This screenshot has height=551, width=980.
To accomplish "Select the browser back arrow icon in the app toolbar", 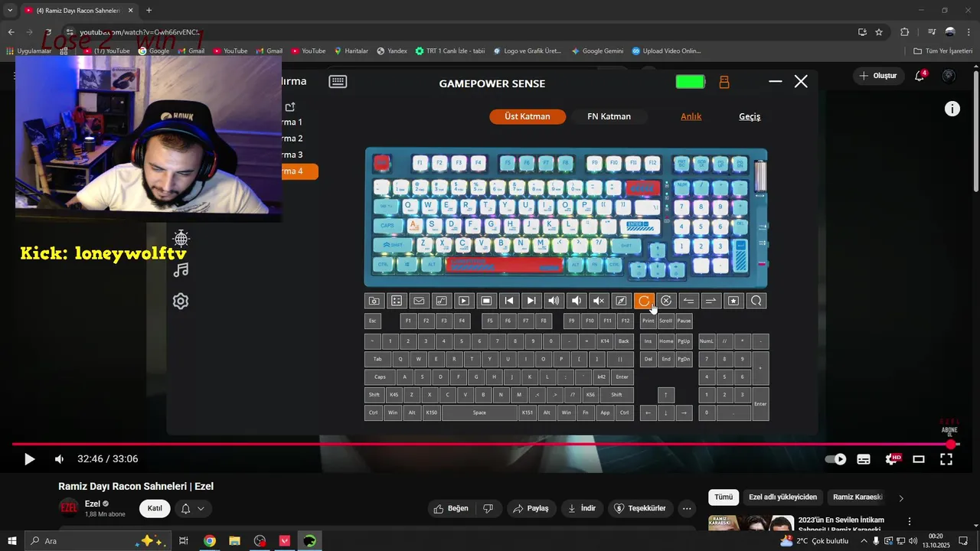I will pos(689,301).
